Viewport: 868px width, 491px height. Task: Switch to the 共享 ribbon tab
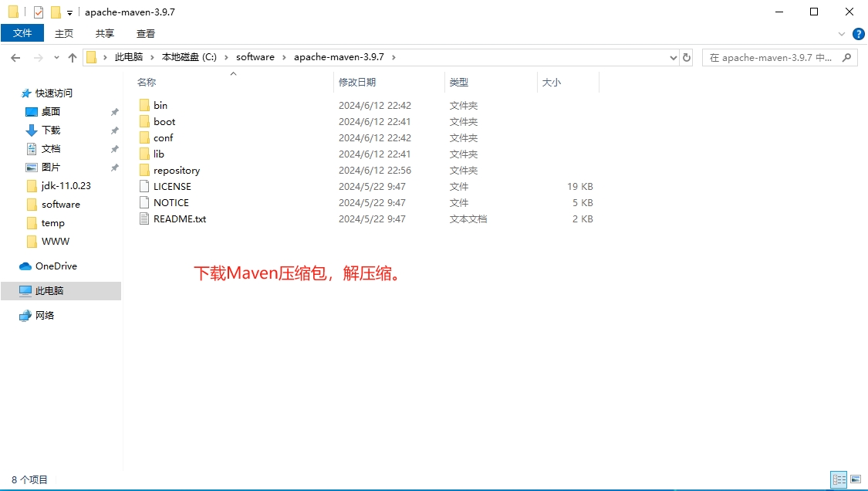(x=105, y=33)
